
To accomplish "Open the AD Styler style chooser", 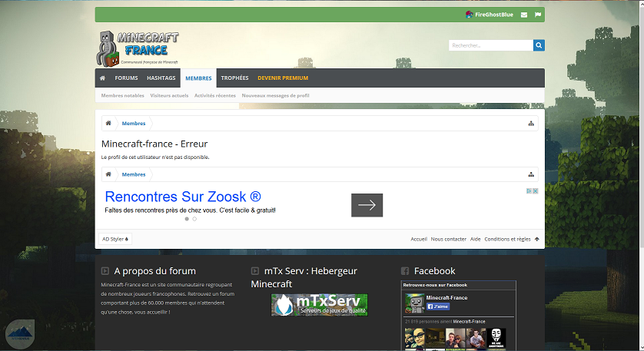I will (x=115, y=239).
